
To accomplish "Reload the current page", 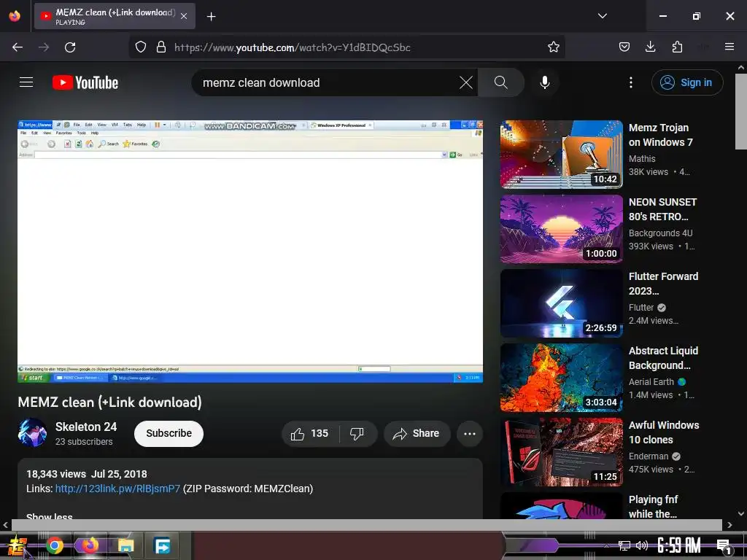I will 70,47.
